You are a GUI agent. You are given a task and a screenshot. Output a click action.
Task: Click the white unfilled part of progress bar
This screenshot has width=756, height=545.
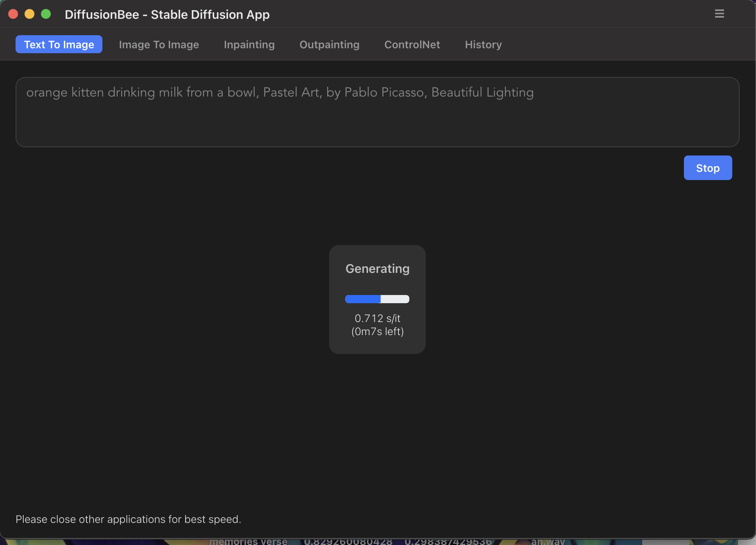(x=395, y=299)
